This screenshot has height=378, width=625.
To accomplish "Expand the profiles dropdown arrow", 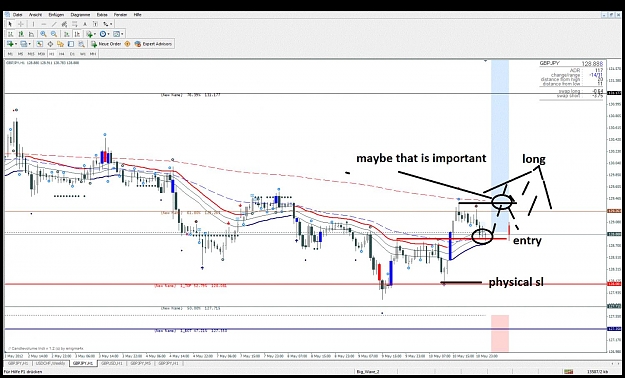I will point(29,44).
